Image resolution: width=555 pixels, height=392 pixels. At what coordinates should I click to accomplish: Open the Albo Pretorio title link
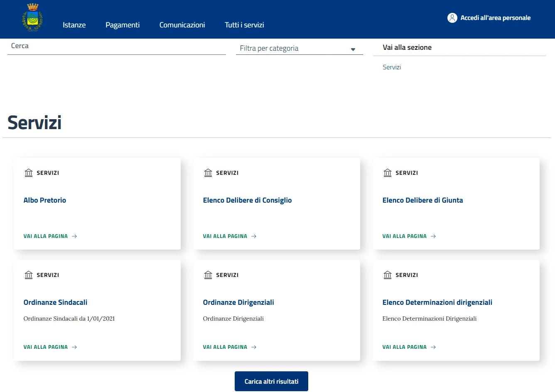click(x=45, y=200)
